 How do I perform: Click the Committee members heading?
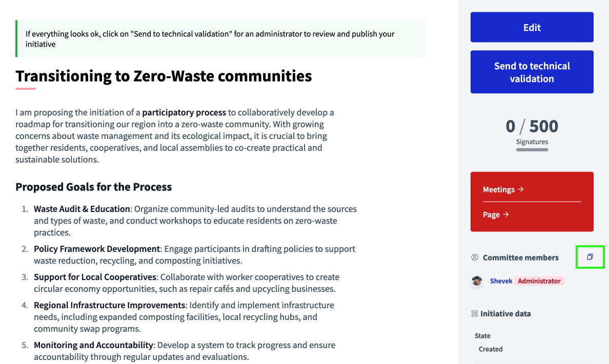click(520, 258)
